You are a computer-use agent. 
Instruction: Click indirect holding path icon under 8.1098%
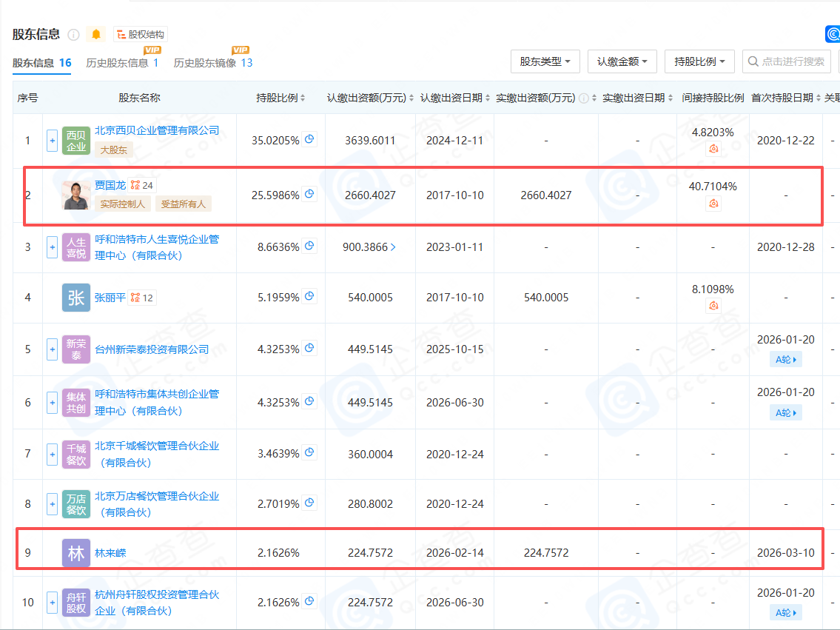coord(713,306)
